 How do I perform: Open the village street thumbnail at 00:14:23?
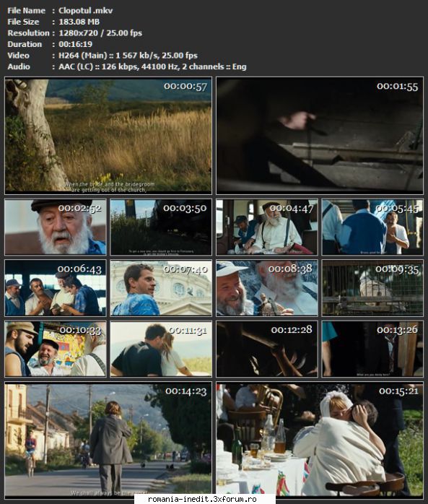click(108, 440)
